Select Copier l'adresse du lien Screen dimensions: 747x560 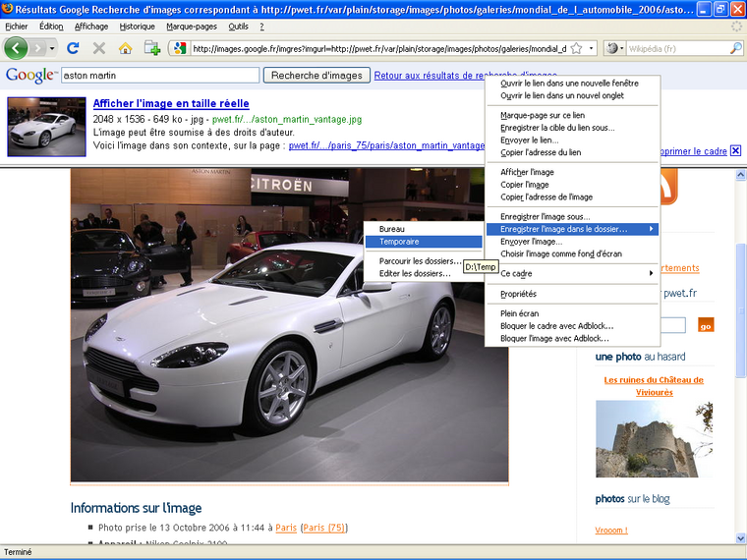pos(572,152)
